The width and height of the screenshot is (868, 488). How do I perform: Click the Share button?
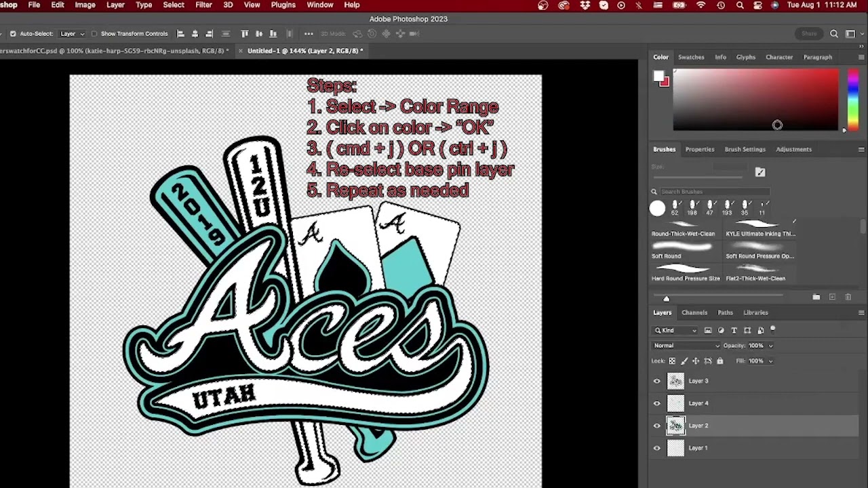(x=809, y=33)
